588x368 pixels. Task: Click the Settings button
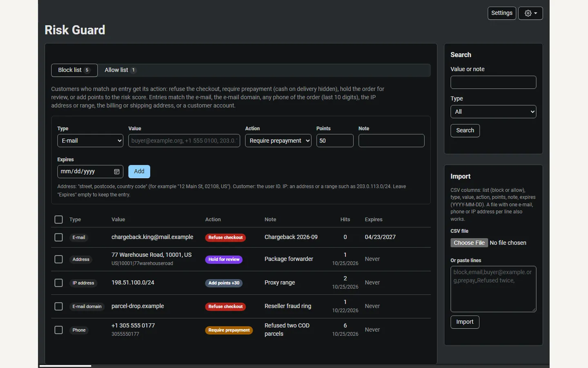(502, 13)
